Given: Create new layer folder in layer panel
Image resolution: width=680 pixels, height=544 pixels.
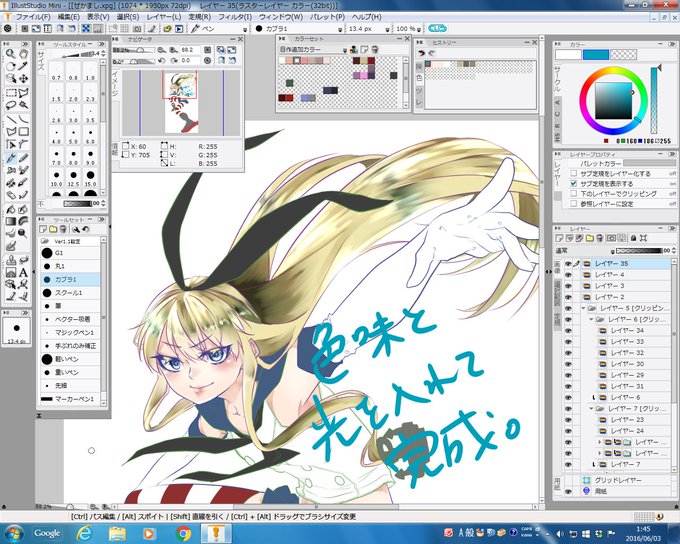Looking at the screenshot, I should click(590, 238).
